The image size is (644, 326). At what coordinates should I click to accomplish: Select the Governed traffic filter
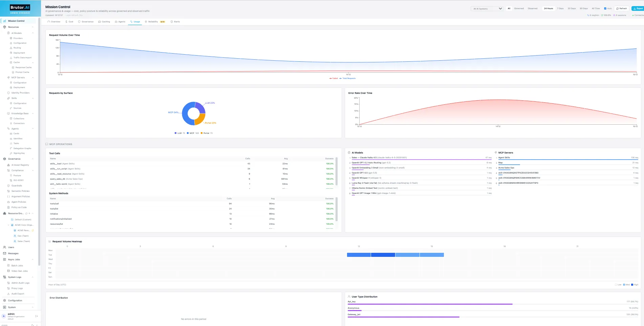click(x=519, y=8)
